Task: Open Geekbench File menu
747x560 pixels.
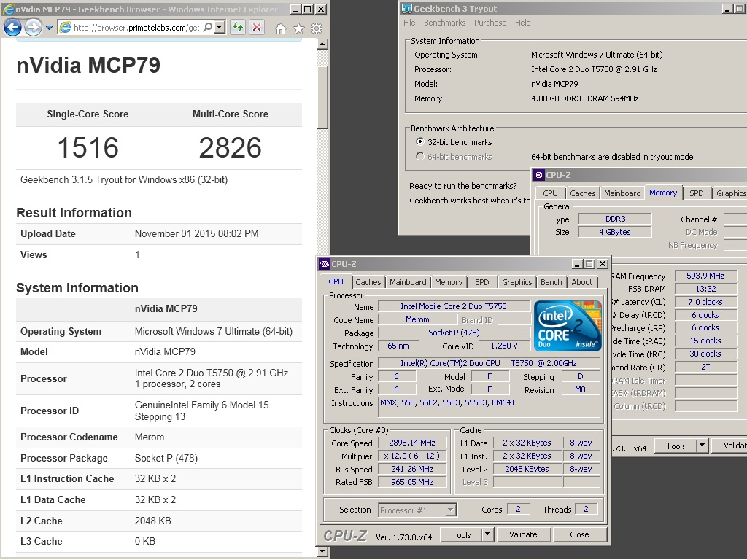Action: pyautogui.click(x=409, y=23)
